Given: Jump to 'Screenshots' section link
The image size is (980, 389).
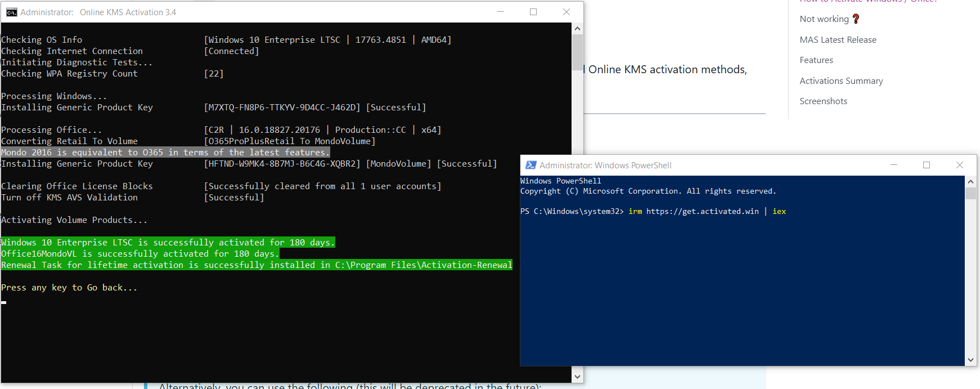Looking at the screenshot, I should (x=823, y=101).
